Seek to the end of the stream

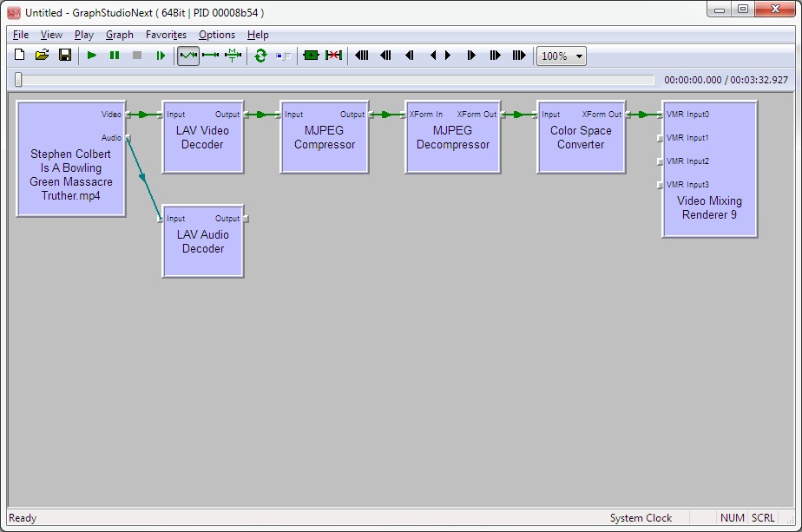point(519,56)
